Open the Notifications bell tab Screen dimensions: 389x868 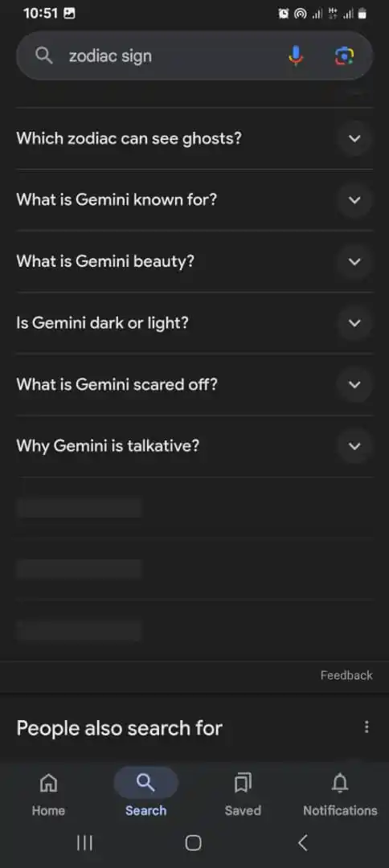(340, 793)
